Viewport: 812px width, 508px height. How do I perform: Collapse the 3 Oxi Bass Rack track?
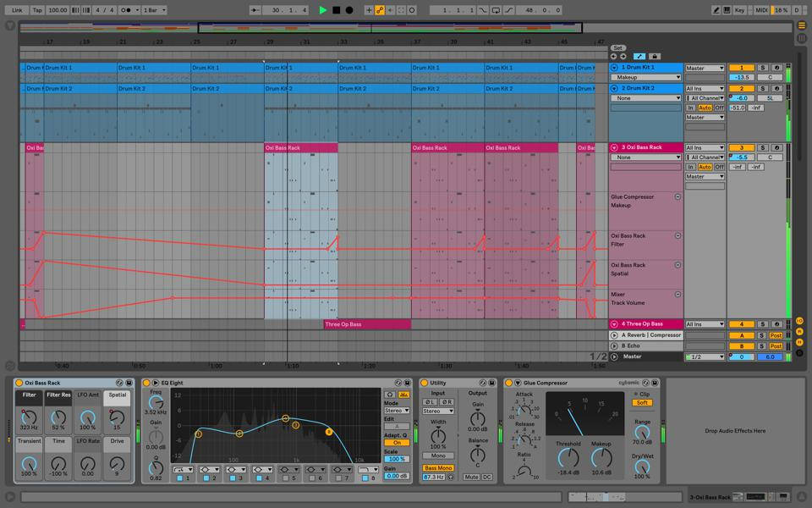pyautogui.click(x=615, y=147)
